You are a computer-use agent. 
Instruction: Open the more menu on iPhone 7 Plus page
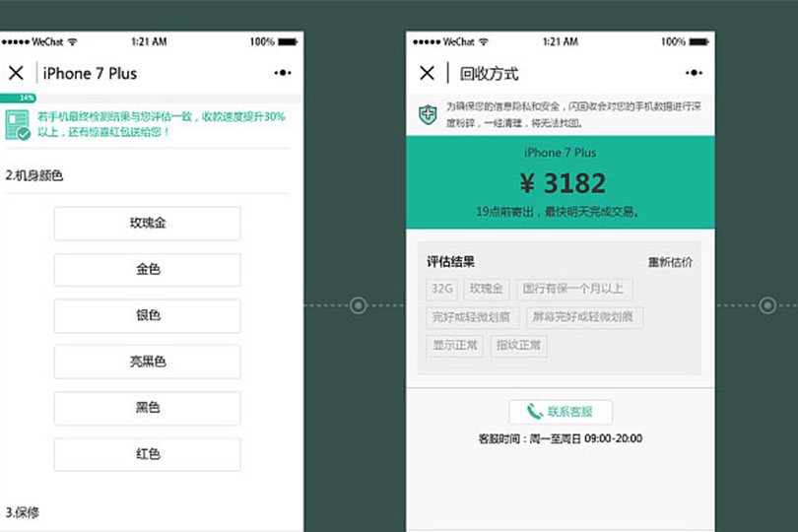coord(283,73)
